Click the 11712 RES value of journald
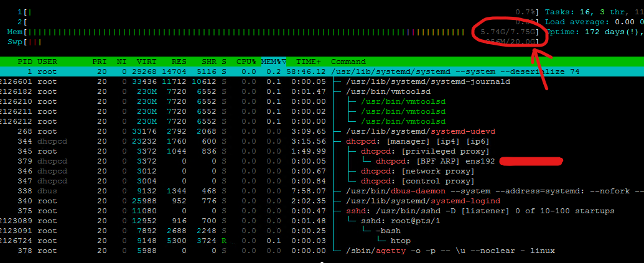 click(174, 81)
